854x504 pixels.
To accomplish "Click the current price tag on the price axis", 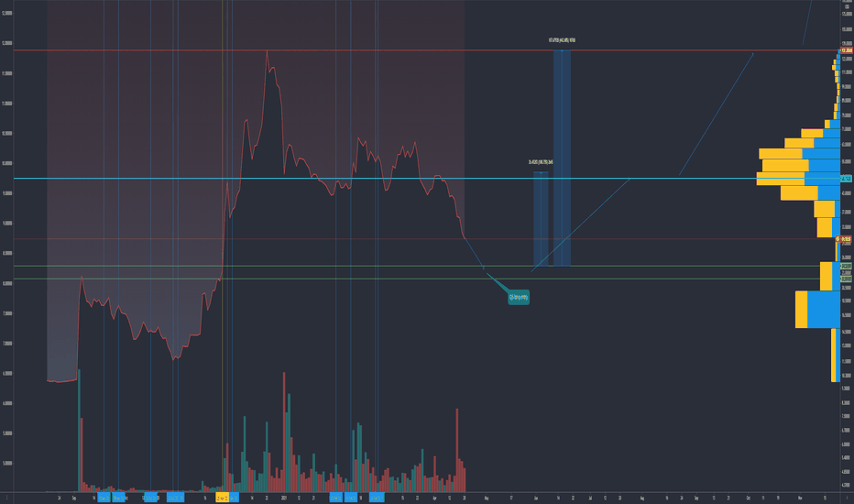I will click(844, 239).
